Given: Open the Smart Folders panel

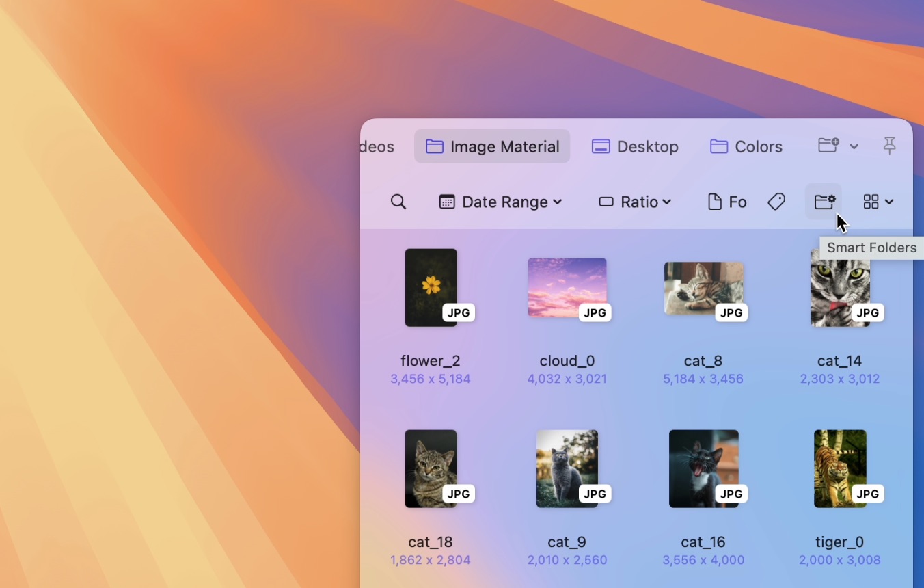Looking at the screenshot, I should [x=824, y=201].
